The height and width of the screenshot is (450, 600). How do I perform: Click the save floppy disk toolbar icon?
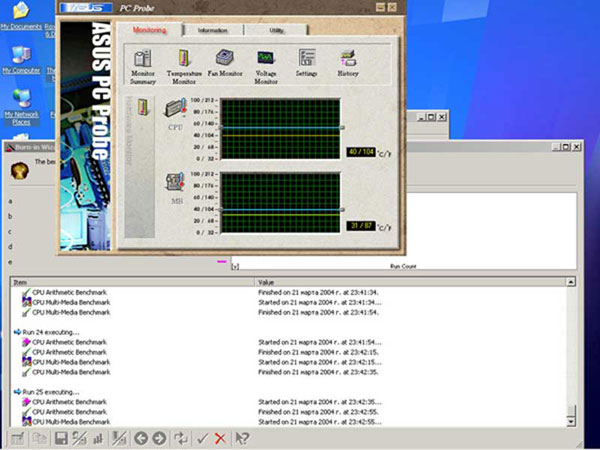[61, 438]
